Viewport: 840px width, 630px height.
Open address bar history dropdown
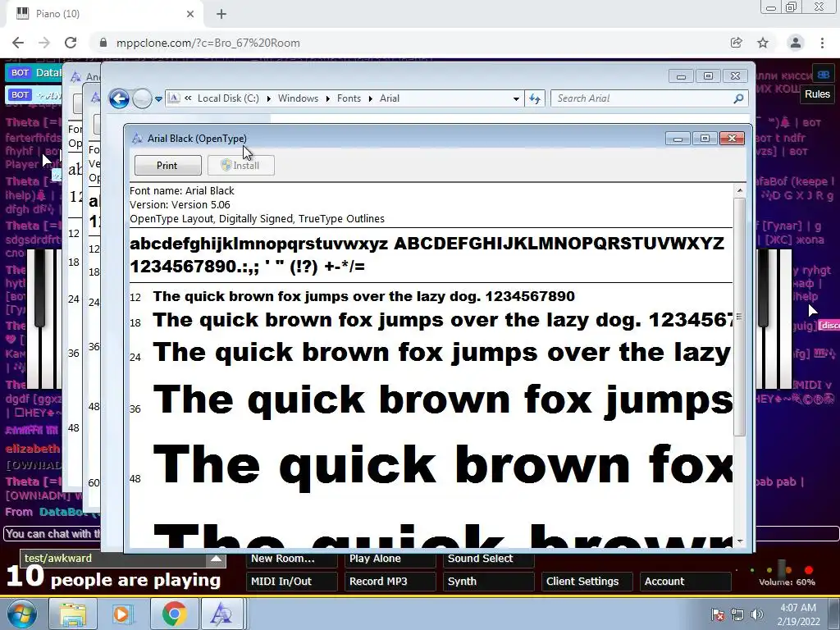click(516, 98)
